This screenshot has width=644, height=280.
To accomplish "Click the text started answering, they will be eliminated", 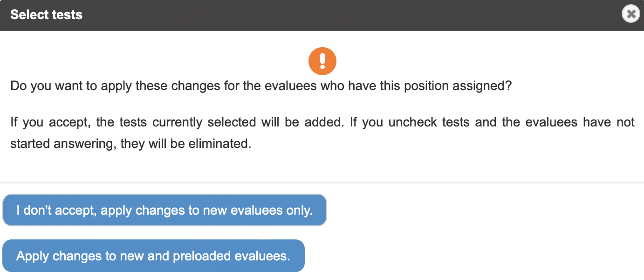I will (131, 144).
